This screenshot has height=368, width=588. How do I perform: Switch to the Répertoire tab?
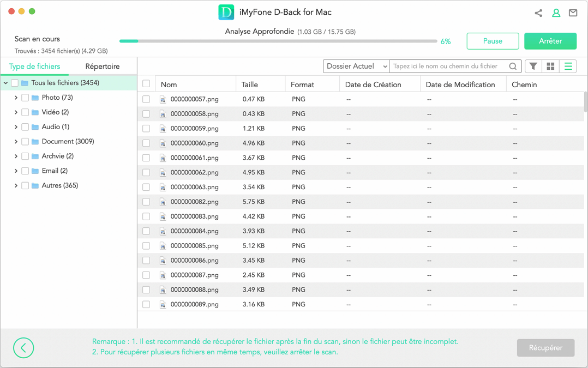click(x=103, y=67)
